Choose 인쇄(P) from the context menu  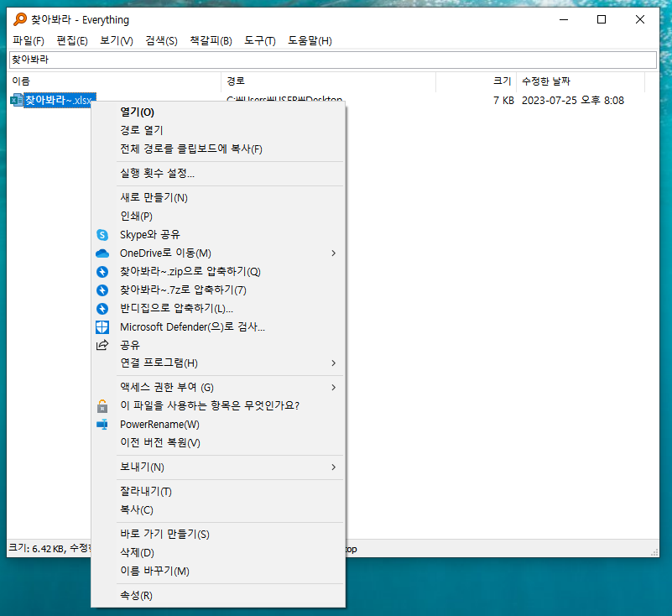[218, 216]
